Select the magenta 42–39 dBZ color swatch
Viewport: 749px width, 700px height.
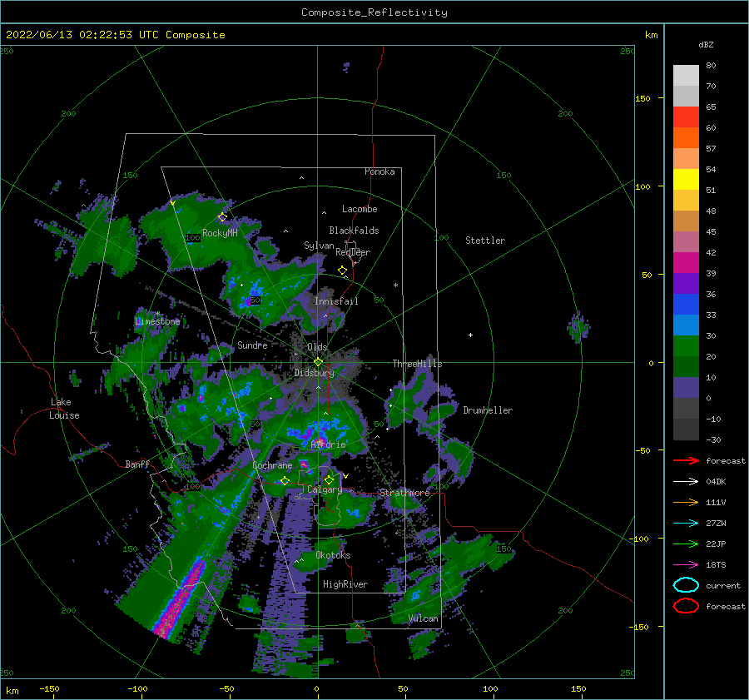point(686,263)
